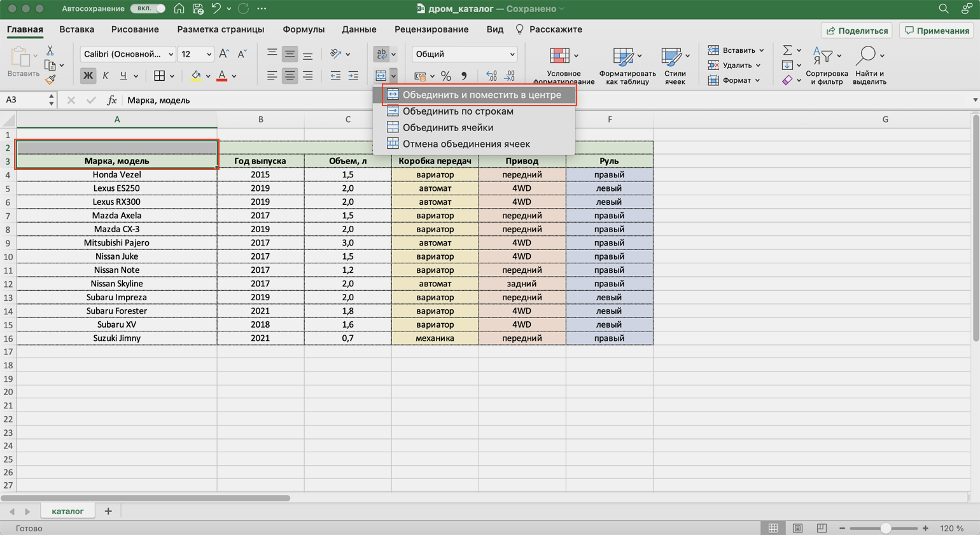Image resolution: width=980 pixels, height=535 pixels.
Task: Increase font size with the large A icon
Action: click(x=224, y=54)
